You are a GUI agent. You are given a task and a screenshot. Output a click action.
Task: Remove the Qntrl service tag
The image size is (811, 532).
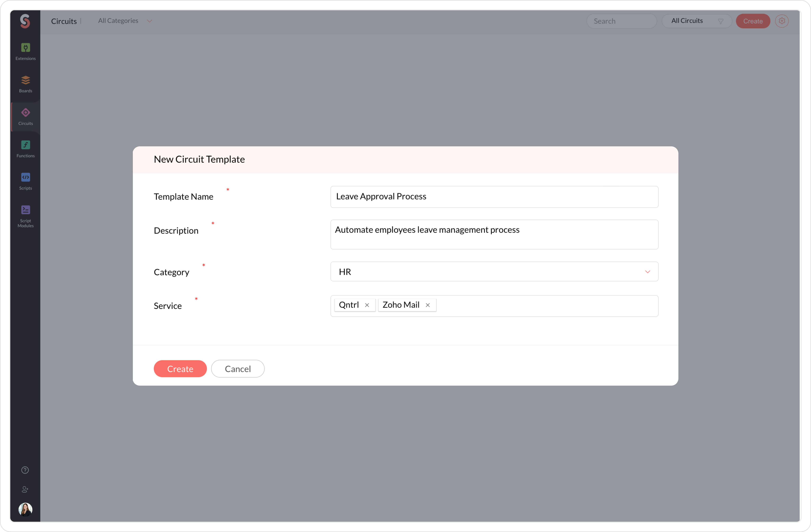tap(367, 305)
